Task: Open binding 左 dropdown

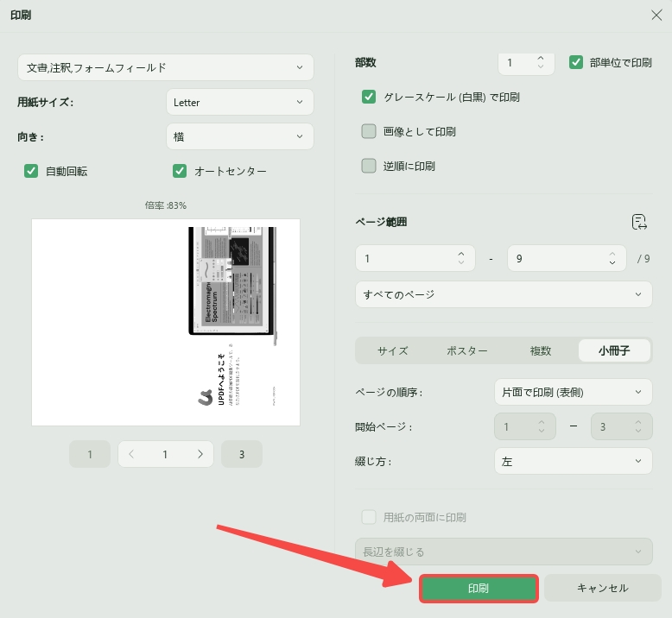Action: coord(574,461)
